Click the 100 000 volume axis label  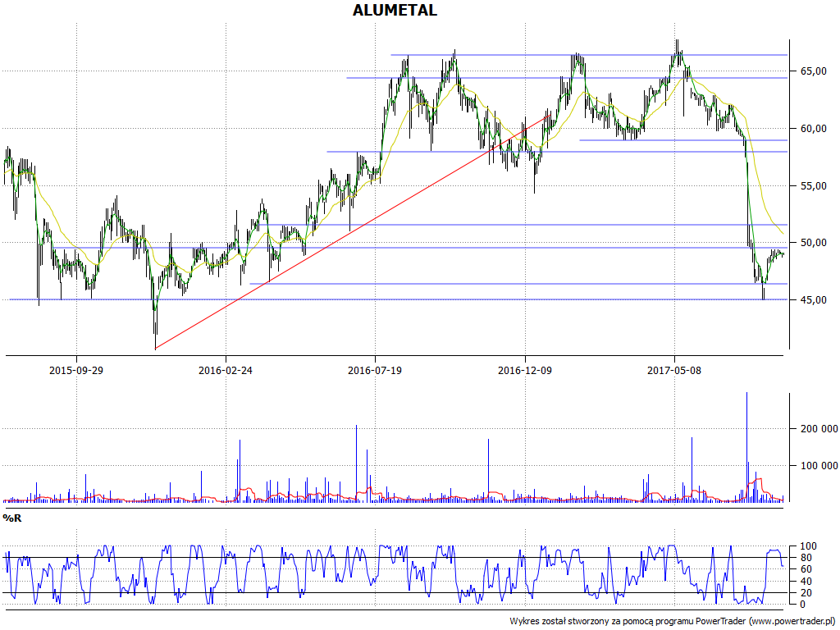click(x=819, y=466)
